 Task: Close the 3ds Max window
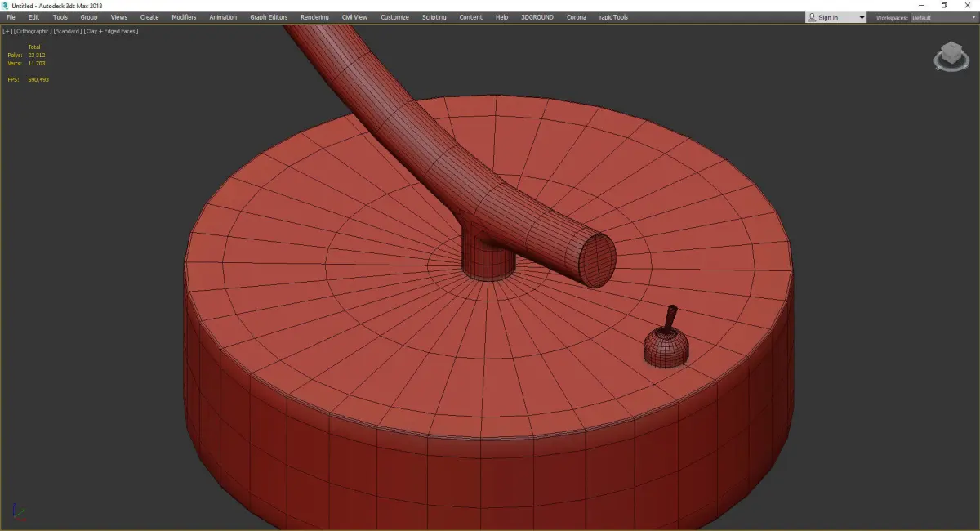tap(968, 6)
